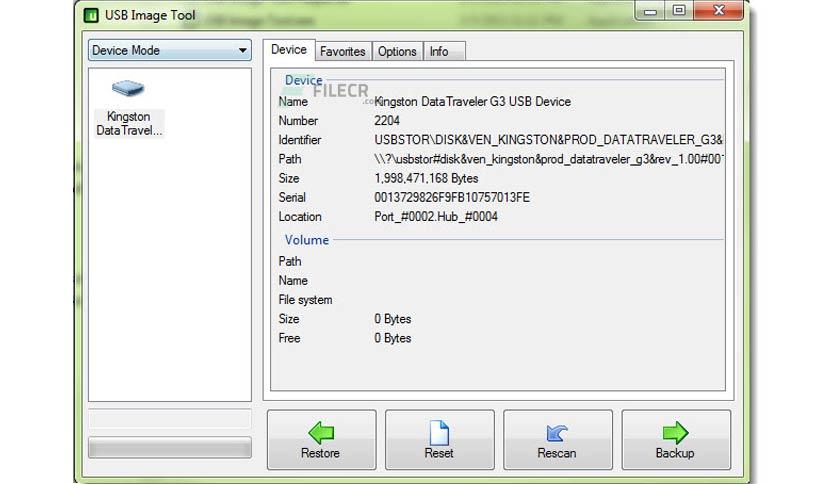Click the USBSTOR identifier value

point(548,140)
